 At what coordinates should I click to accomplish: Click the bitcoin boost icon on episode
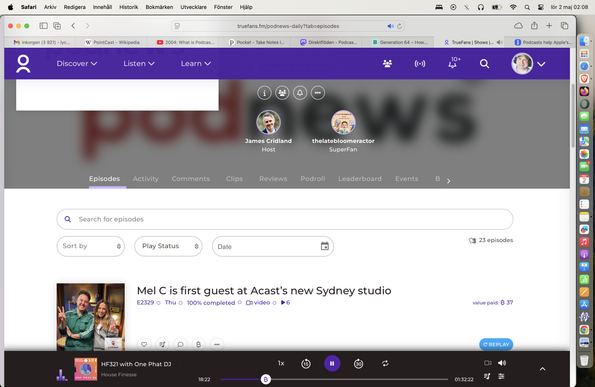click(198, 345)
